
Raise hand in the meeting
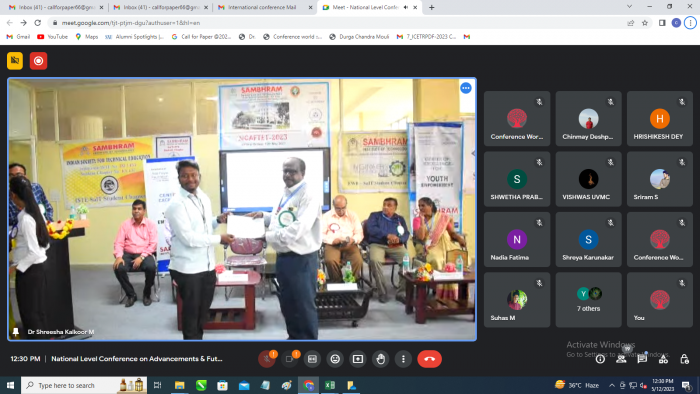(x=380, y=359)
